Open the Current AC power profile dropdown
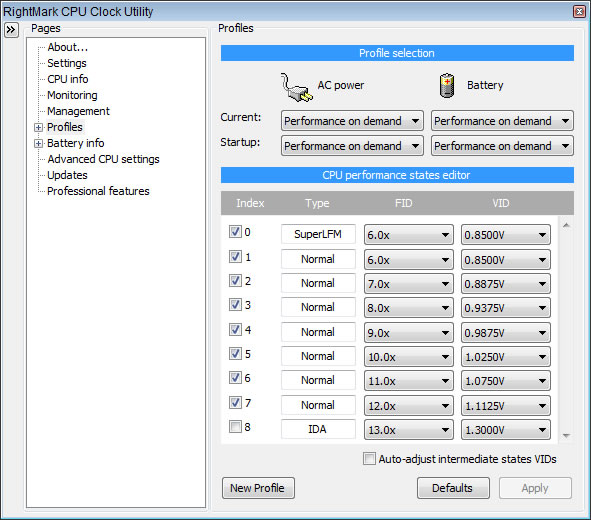591x520 pixels. tap(352, 121)
